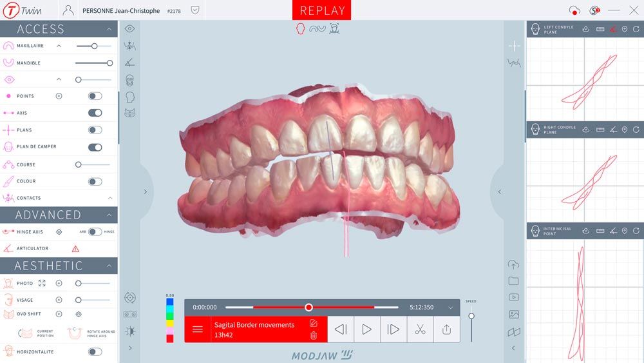The width and height of the screenshot is (644, 363).
Task: Click the Mandible opacity slider
Action: point(93,63)
